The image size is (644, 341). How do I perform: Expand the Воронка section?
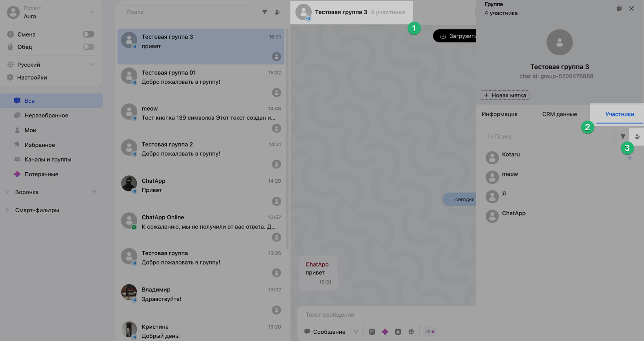click(7, 192)
